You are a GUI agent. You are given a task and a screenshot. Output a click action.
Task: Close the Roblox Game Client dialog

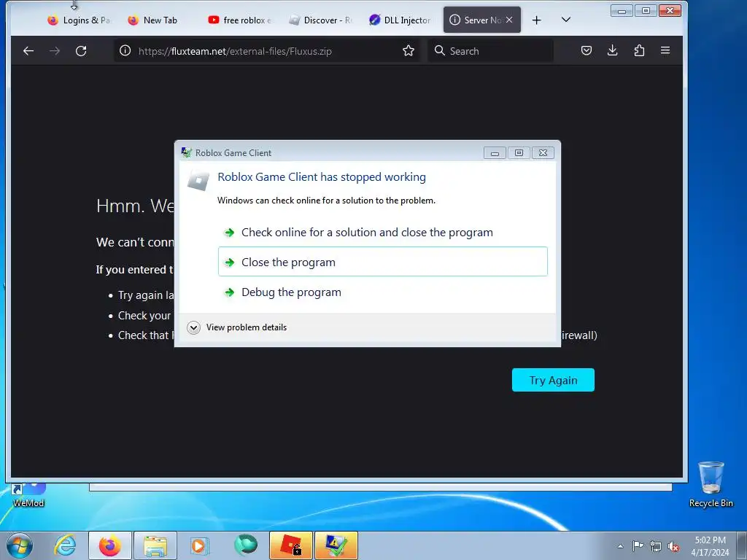543,153
